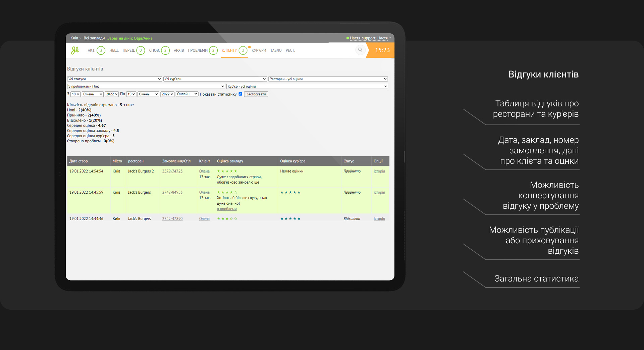Image resolution: width=644 pixels, height=350 pixels.
Task: Switch to the АКТ. tab
Action: (x=92, y=50)
